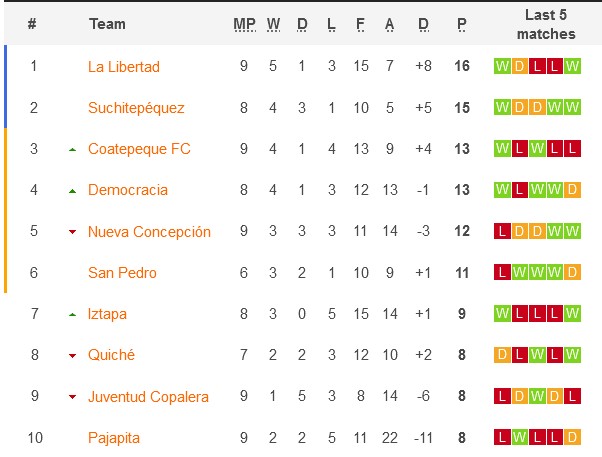This screenshot has height=457, width=602.
Task: Click Pajapita's last D result badge
Action: [x=573, y=438]
